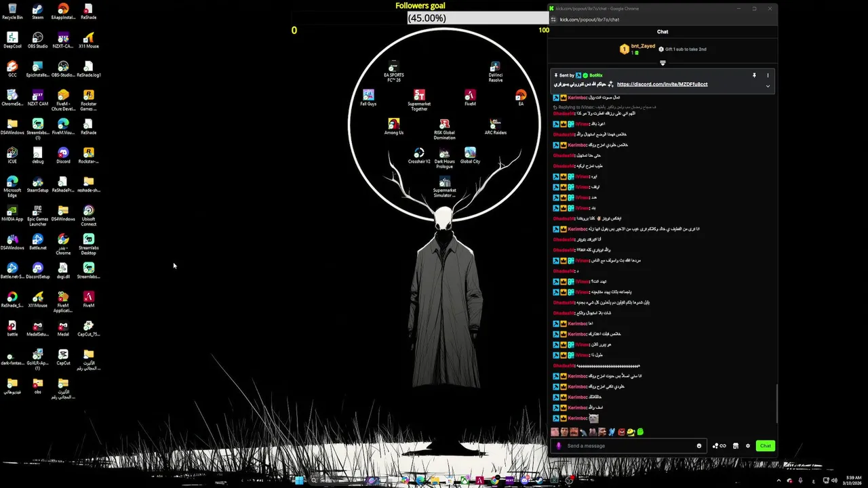Launch Discord from the desktop

[63, 156]
